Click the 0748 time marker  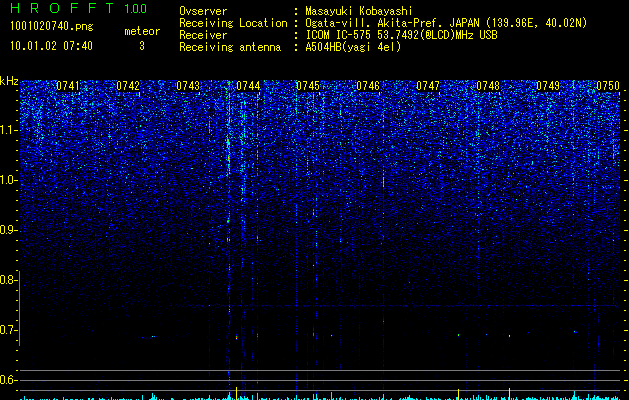tap(488, 86)
